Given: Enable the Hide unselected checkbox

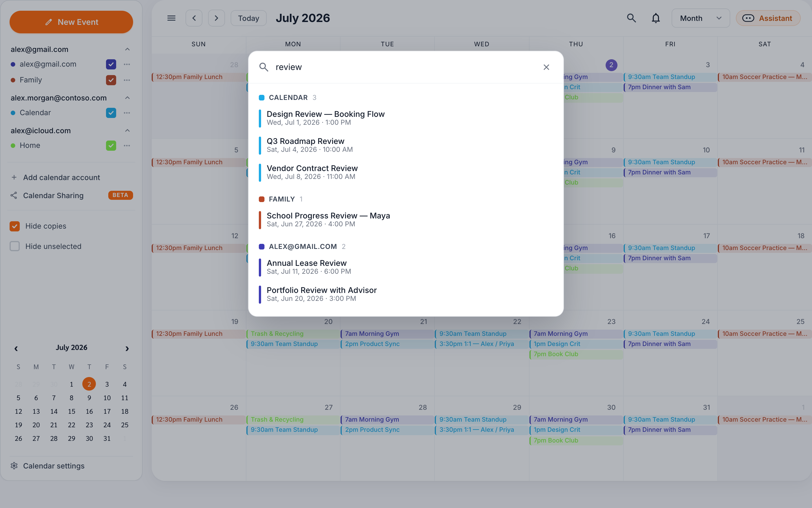Looking at the screenshot, I should pyautogui.click(x=15, y=246).
